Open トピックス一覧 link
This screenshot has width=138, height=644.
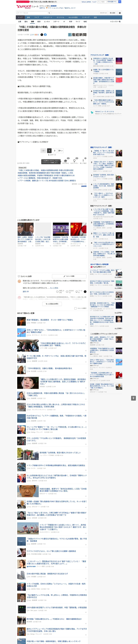point(115,22)
